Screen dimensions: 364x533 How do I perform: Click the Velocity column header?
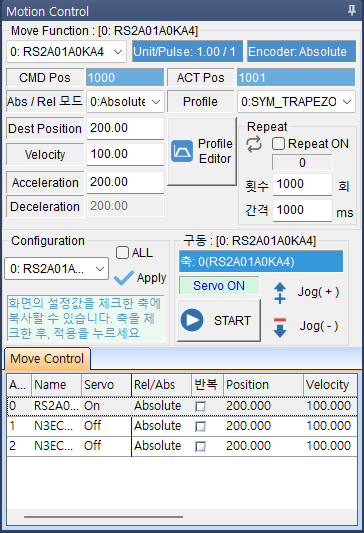click(330, 385)
